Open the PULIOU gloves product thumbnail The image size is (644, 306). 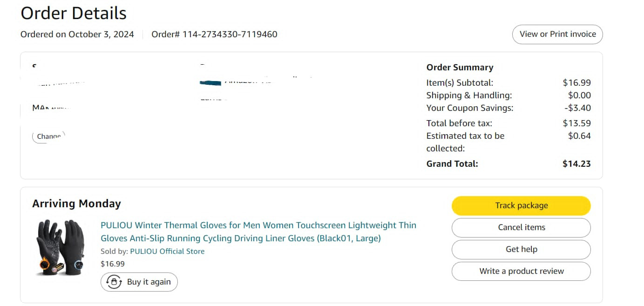[61, 248]
